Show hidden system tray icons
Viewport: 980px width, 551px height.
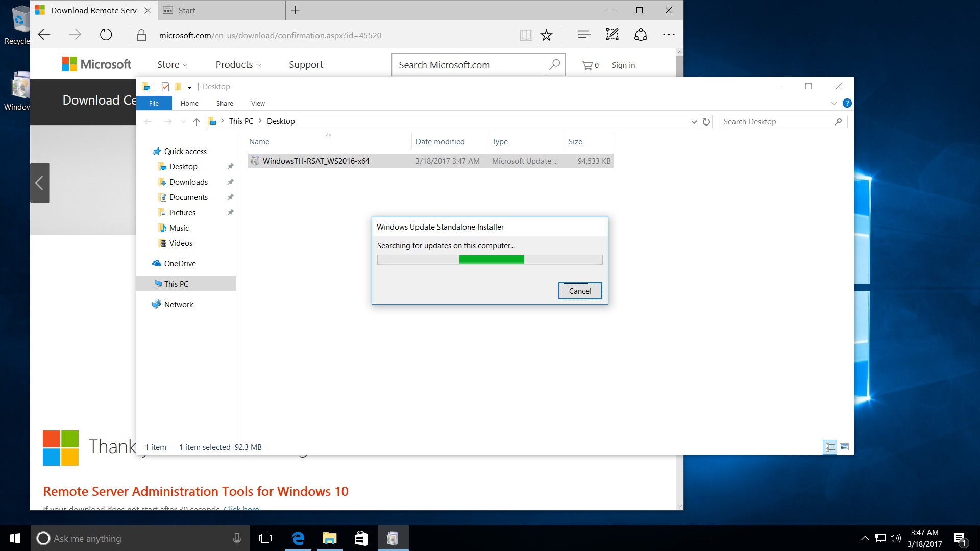[865, 538]
